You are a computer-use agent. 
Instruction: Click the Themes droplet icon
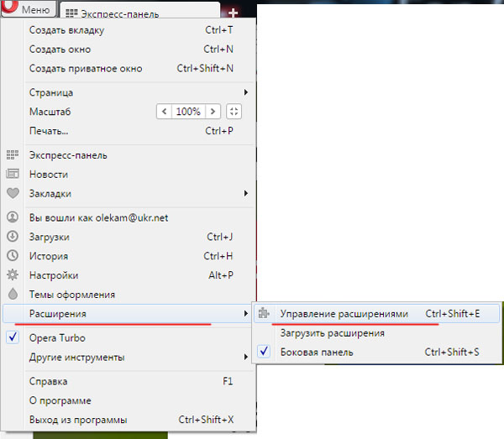(13, 295)
